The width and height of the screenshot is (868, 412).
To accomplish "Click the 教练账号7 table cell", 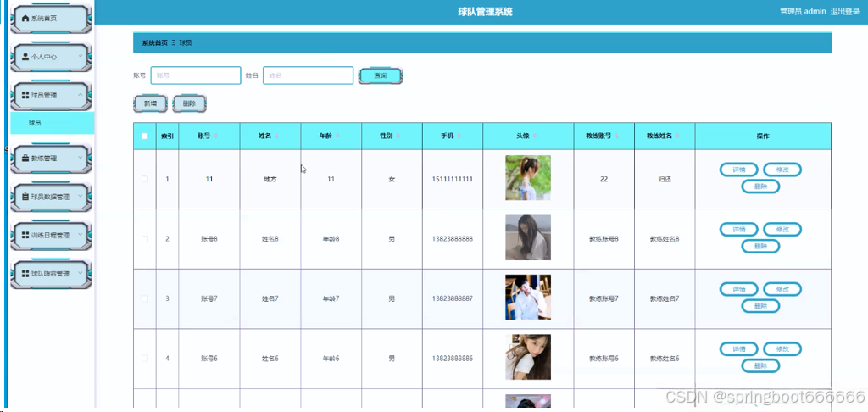I will pyautogui.click(x=604, y=299).
